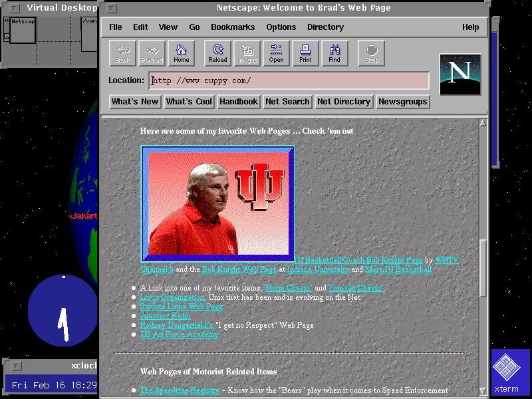
Task: Follow the IU Basketball Coach Bob Knight Page link
Action: click(358, 260)
